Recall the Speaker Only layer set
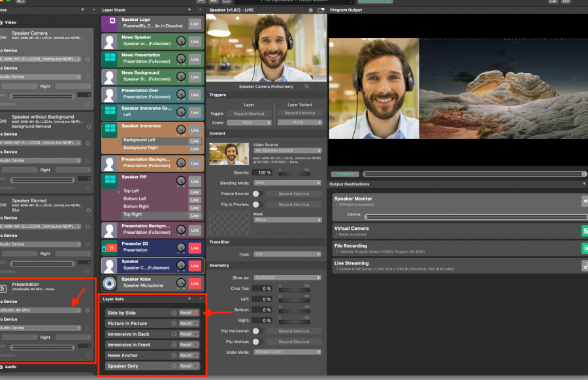 coord(189,366)
